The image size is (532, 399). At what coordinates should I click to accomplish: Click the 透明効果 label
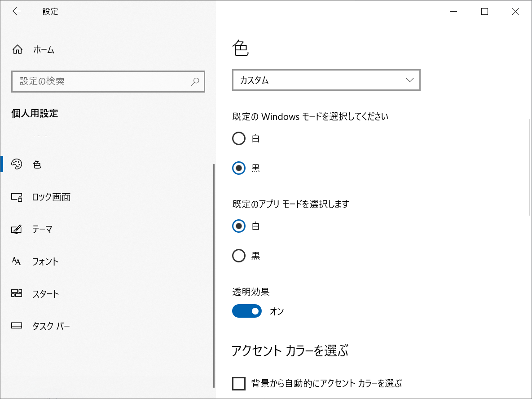[251, 292]
